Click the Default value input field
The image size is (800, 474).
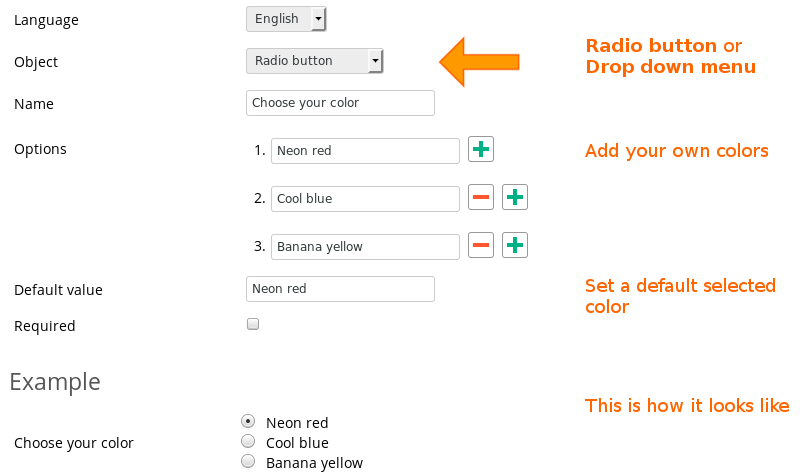pyautogui.click(x=340, y=289)
